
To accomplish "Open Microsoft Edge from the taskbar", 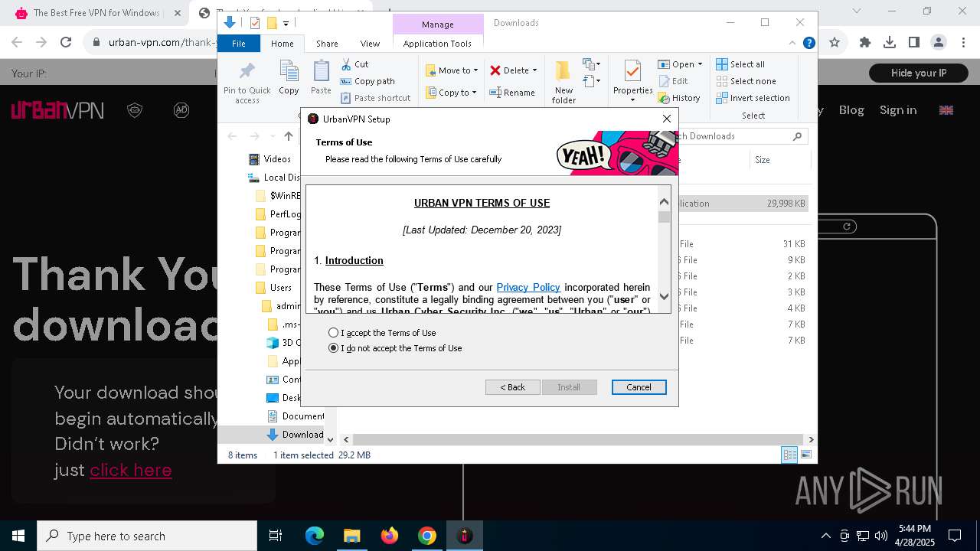I will coord(315,536).
